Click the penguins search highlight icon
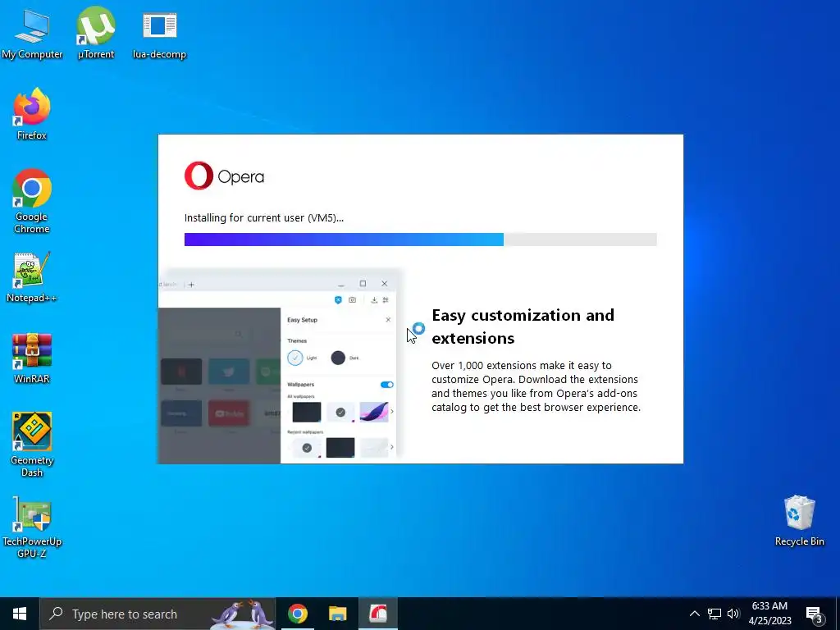Image resolution: width=840 pixels, height=630 pixels. (x=243, y=614)
